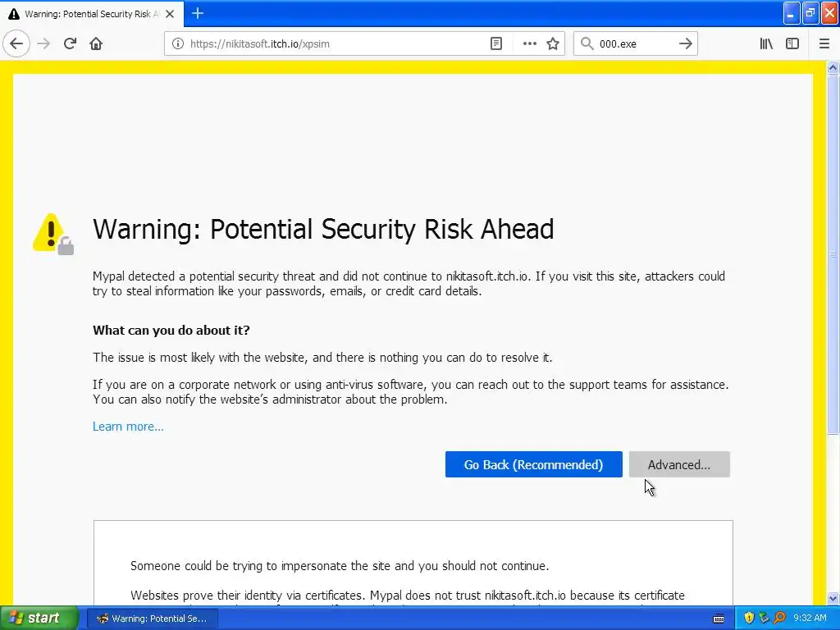Click the heading Warning: Potential Security Risk Ahead
840x630 pixels.
323,230
